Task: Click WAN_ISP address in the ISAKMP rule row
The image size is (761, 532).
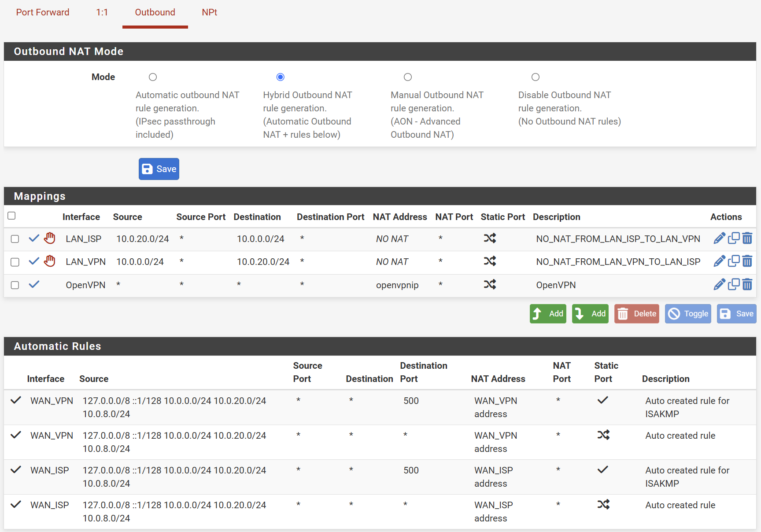Action: 494,477
